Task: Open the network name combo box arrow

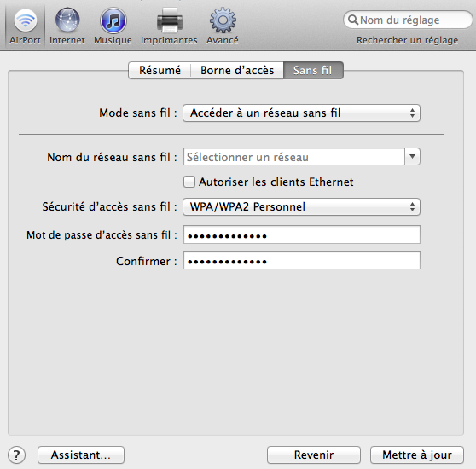Action: [x=412, y=157]
